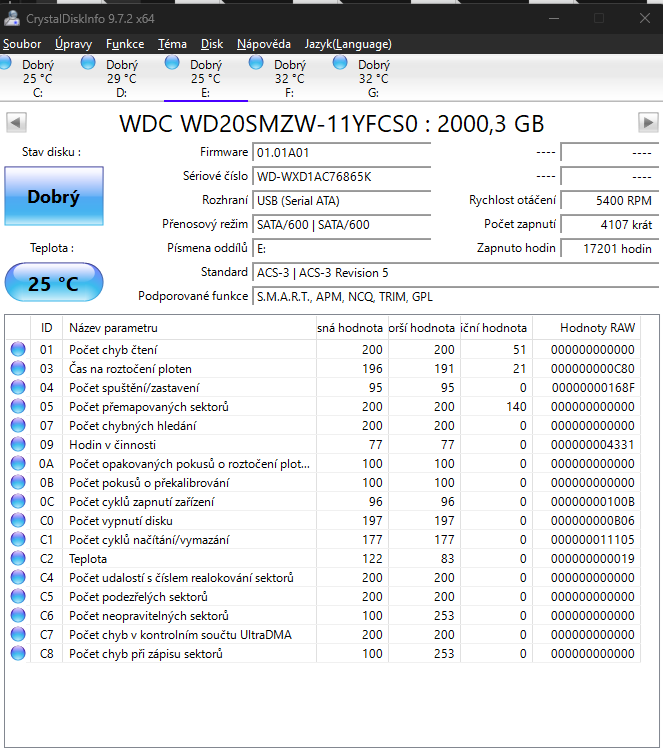
Task: Switch to disk G: tab
Action: click(373, 78)
